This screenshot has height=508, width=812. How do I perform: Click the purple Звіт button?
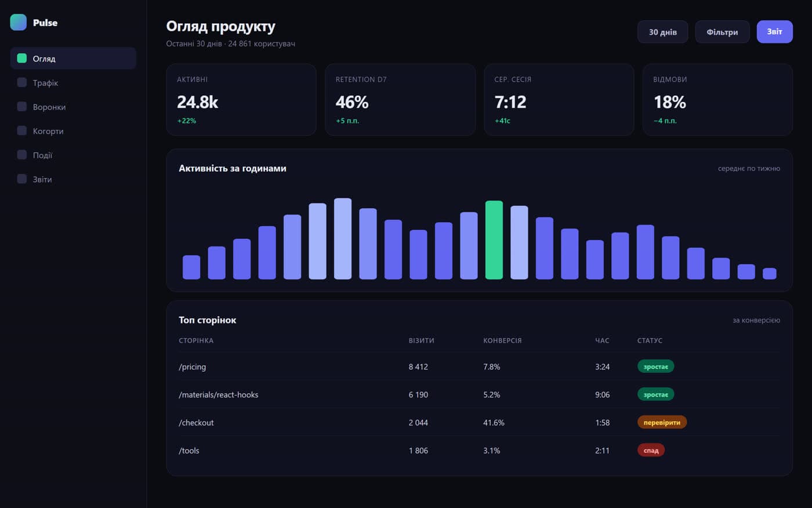774,32
